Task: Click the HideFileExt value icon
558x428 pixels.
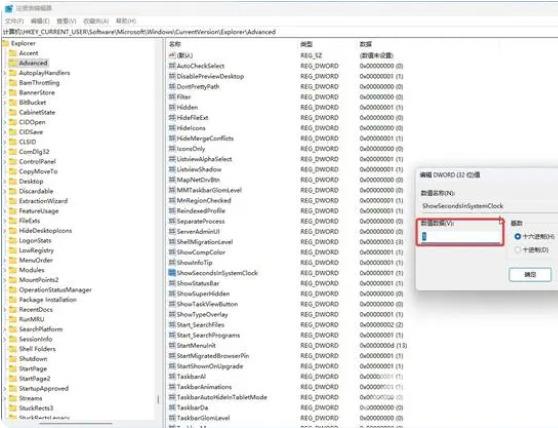Action: (x=172, y=117)
